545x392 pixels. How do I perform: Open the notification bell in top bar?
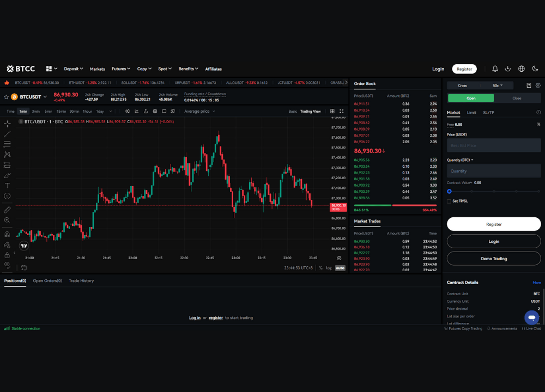pos(495,69)
